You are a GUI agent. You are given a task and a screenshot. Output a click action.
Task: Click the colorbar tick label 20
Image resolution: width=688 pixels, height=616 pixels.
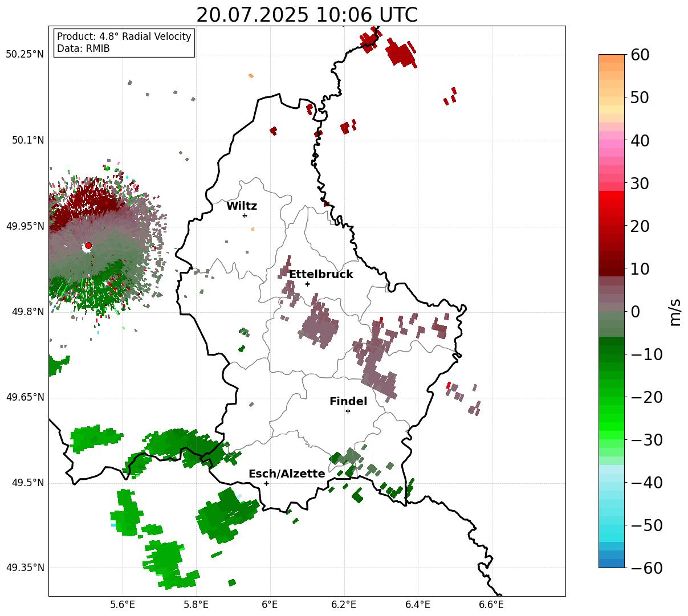[x=640, y=226]
